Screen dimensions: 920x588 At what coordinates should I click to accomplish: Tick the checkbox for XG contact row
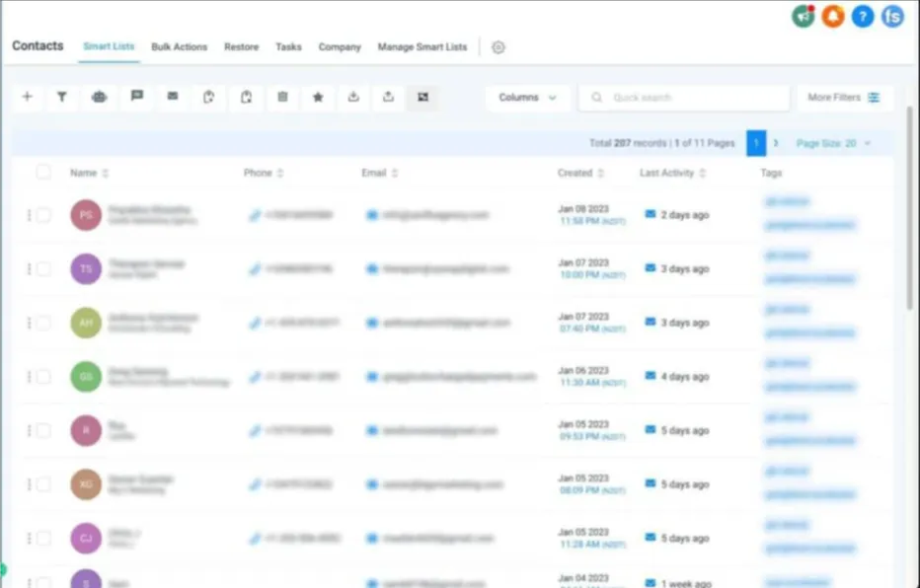[x=43, y=484]
